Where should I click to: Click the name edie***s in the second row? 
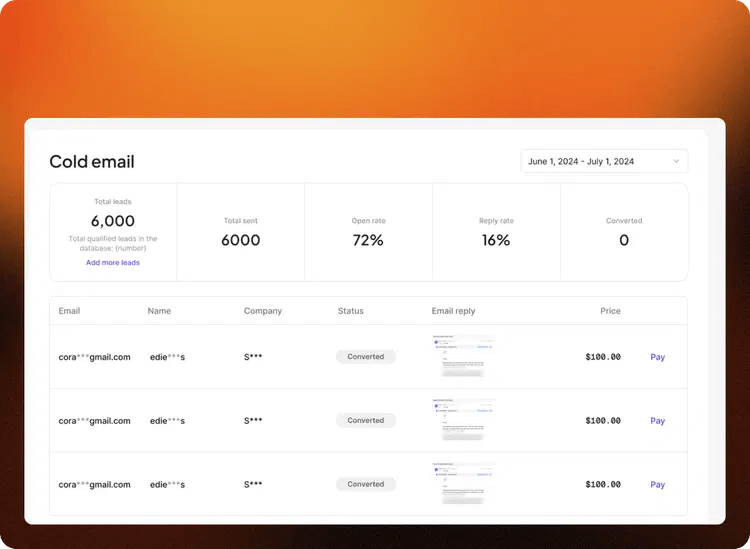pos(167,421)
